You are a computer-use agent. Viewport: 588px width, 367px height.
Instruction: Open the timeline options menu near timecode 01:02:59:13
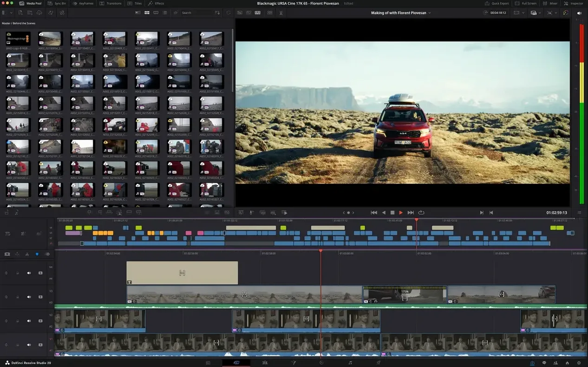coord(579,212)
